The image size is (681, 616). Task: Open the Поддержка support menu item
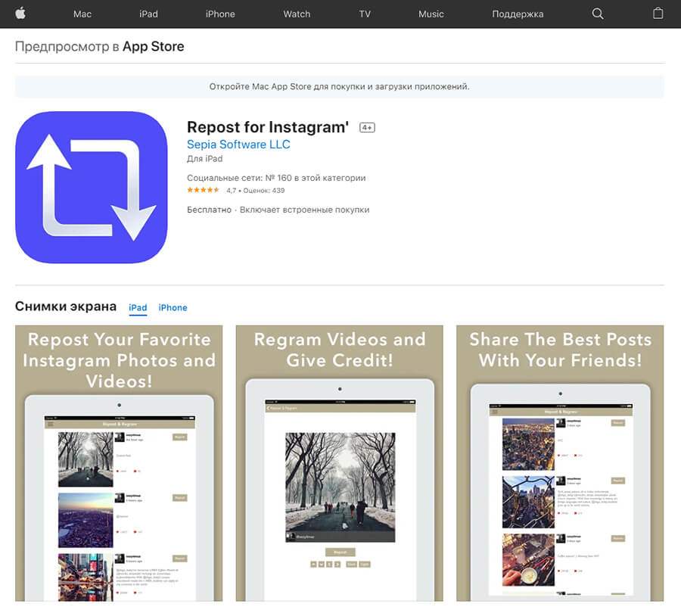(x=518, y=14)
